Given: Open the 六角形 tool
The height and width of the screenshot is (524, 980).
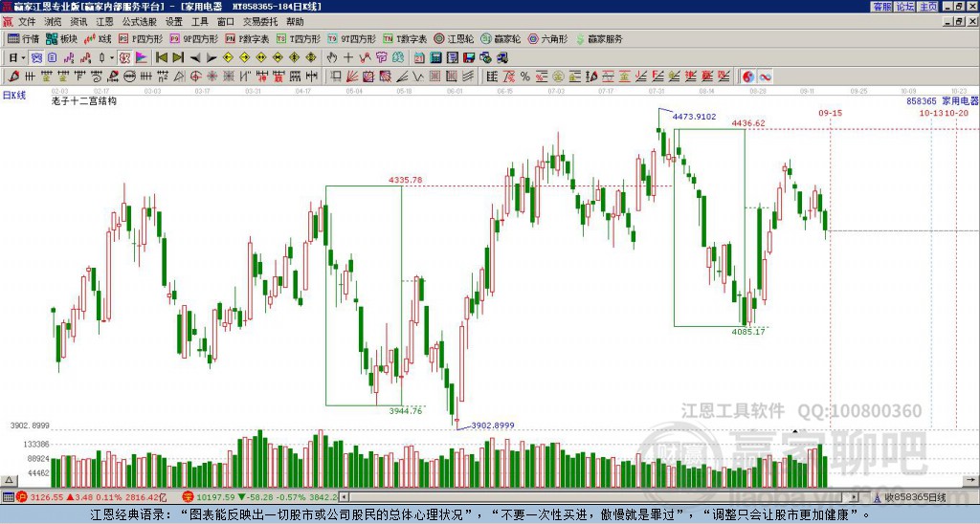Looking at the screenshot, I should coord(548,38).
